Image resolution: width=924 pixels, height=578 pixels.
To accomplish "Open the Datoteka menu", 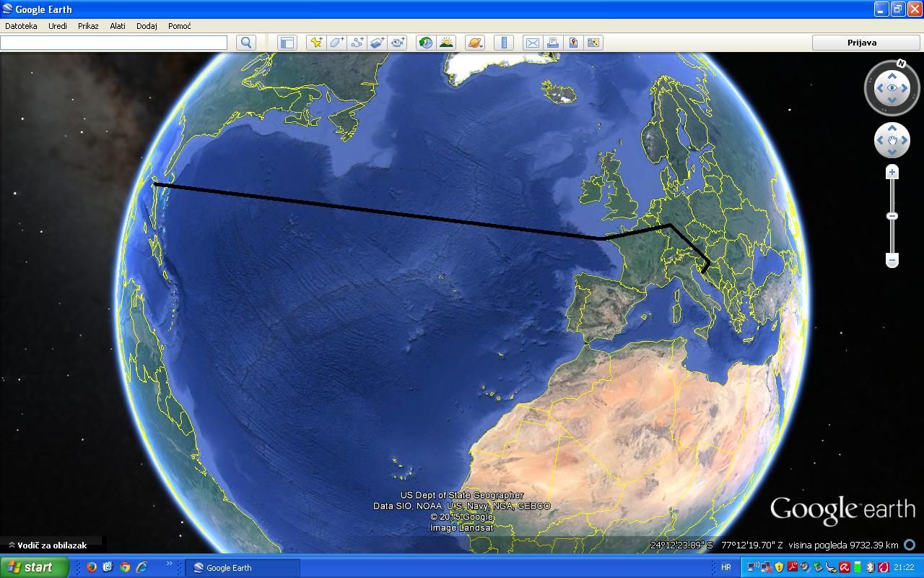I will click(x=21, y=26).
